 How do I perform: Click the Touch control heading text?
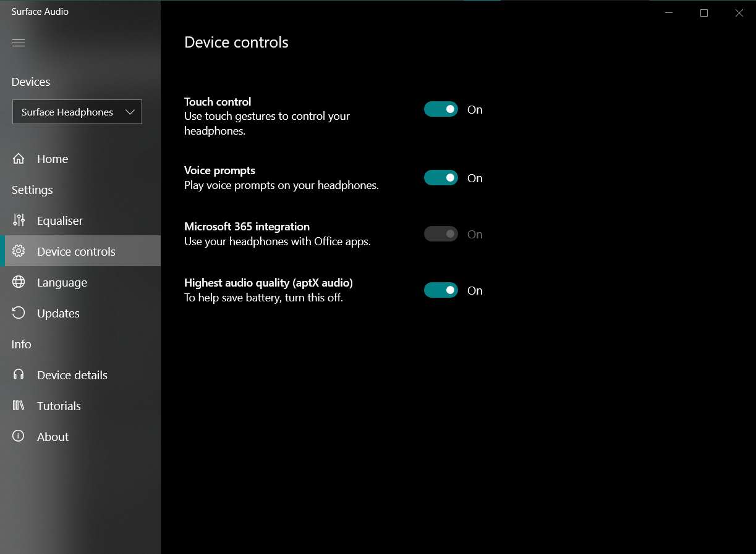click(x=218, y=101)
